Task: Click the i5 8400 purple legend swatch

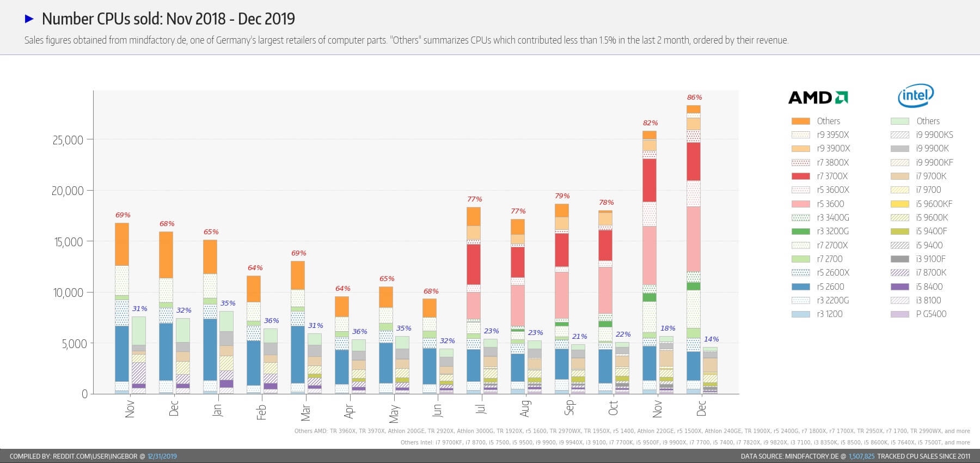Action: click(900, 287)
